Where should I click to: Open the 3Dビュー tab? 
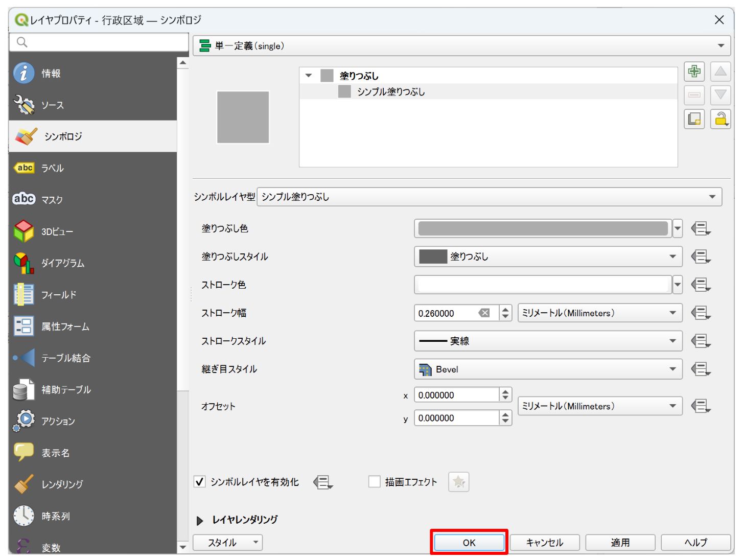pyautogui.click(x=93, y=231)
